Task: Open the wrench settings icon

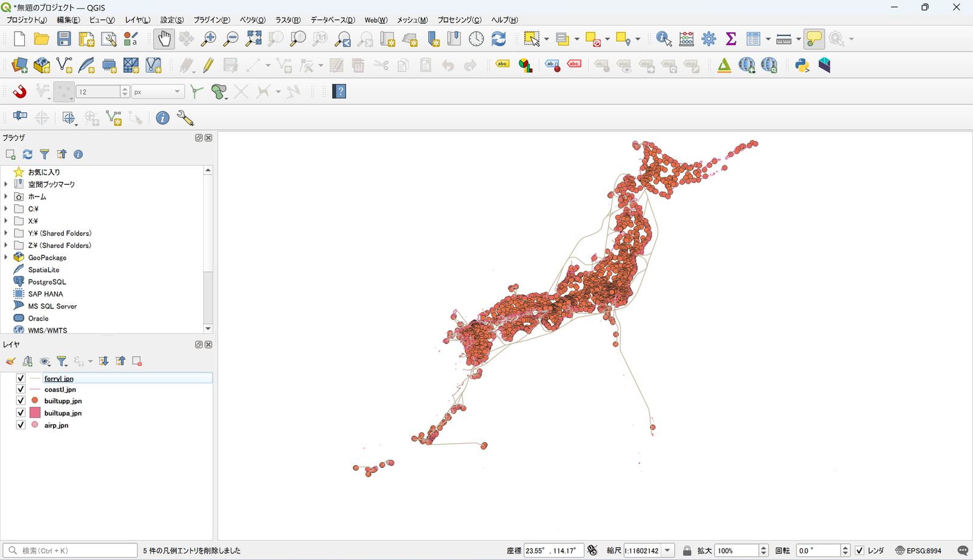Action: coord(185,118)
